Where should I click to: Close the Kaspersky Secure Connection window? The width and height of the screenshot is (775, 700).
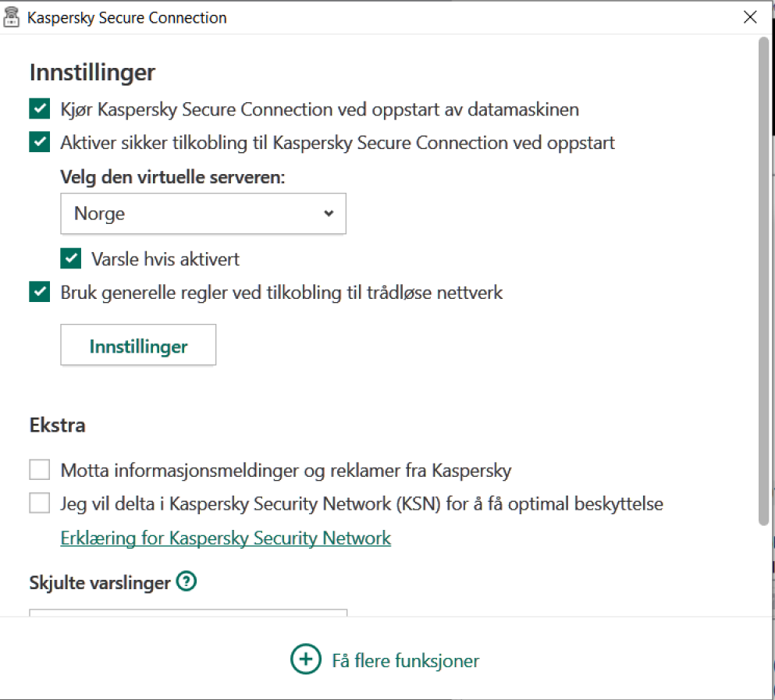click(750, 17)
